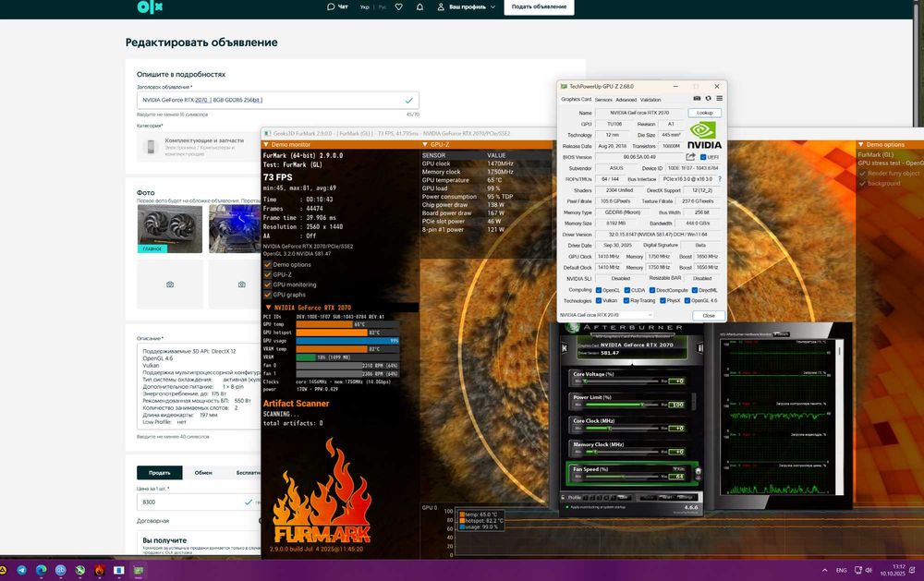Toggle the GPU graphs checkbox

pos(267,295)
